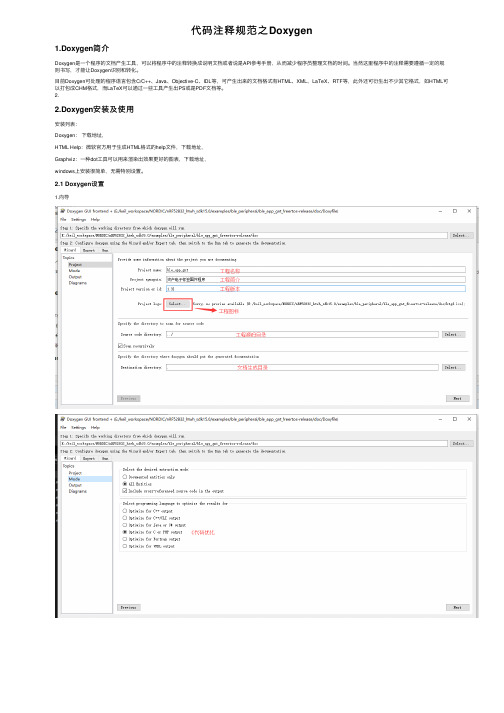The height and width of the screenshot is (713, 504).
Task: Select Mode topic in Project-settings window tree
Action: 75,271
